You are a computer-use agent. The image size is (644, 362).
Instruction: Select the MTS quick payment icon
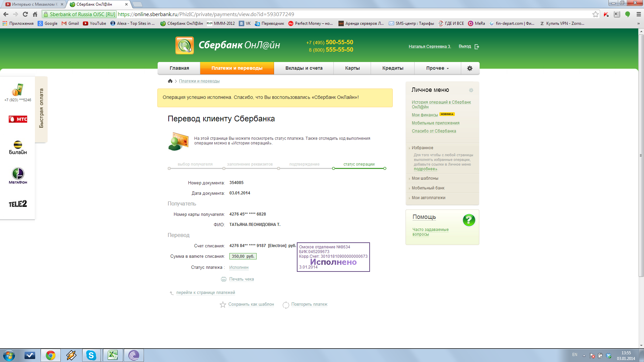click(18, 119)
